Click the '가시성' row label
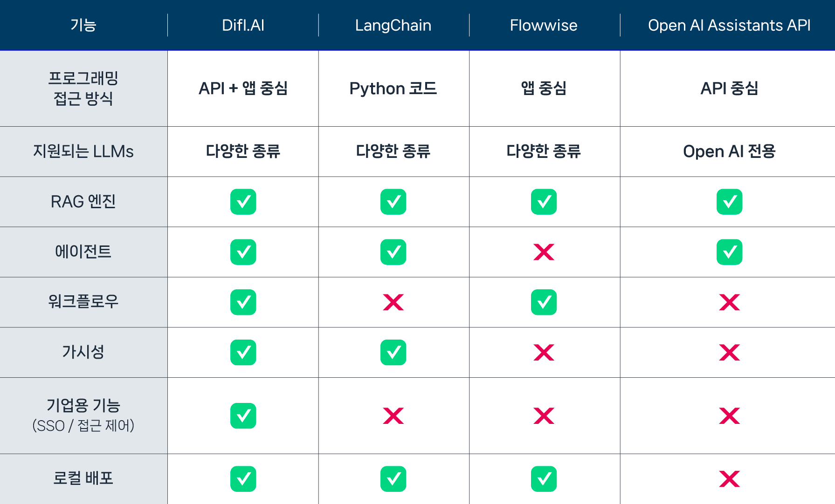The image size is (835, 504). pyautogui.click(x=83, y=352)
